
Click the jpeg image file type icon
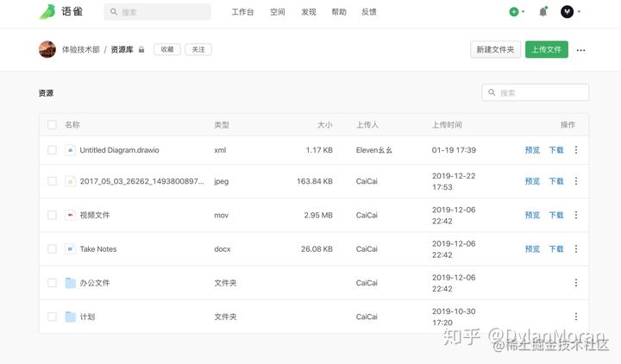coord(70,181)
